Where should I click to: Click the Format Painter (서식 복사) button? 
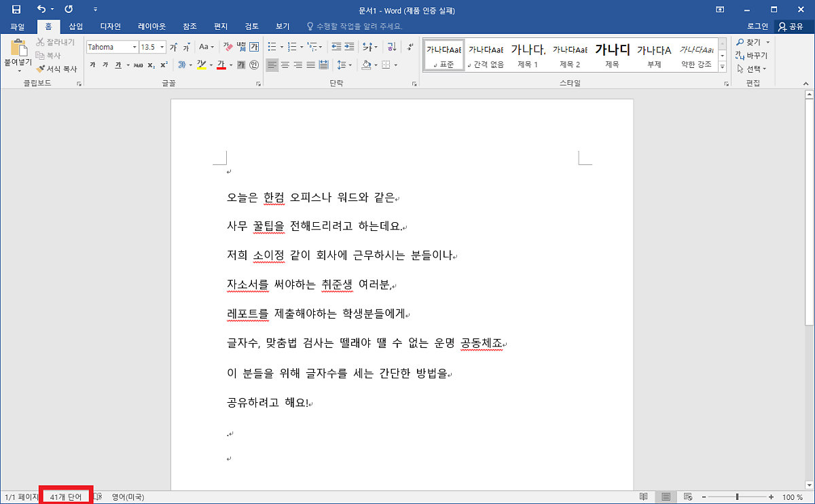[x=56, y=69]
